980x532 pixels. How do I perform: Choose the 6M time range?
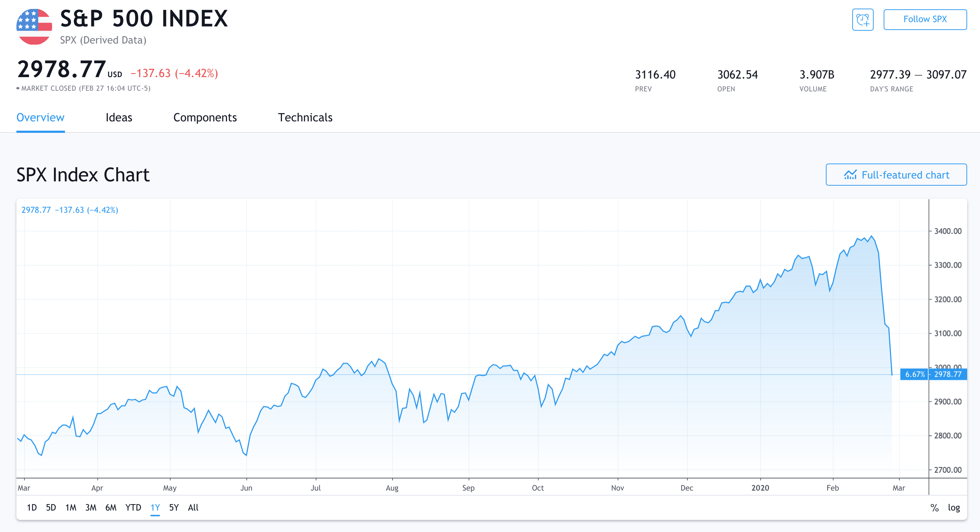point(111,507)
